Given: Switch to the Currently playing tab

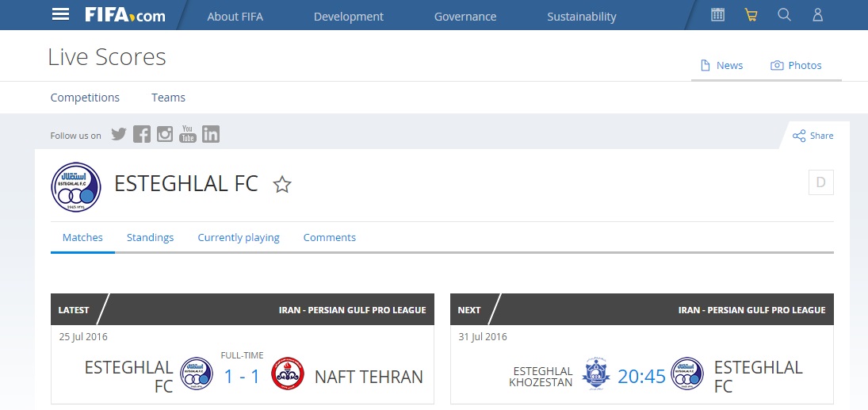Looking at the screenshot, I should [x=239, y=238].
